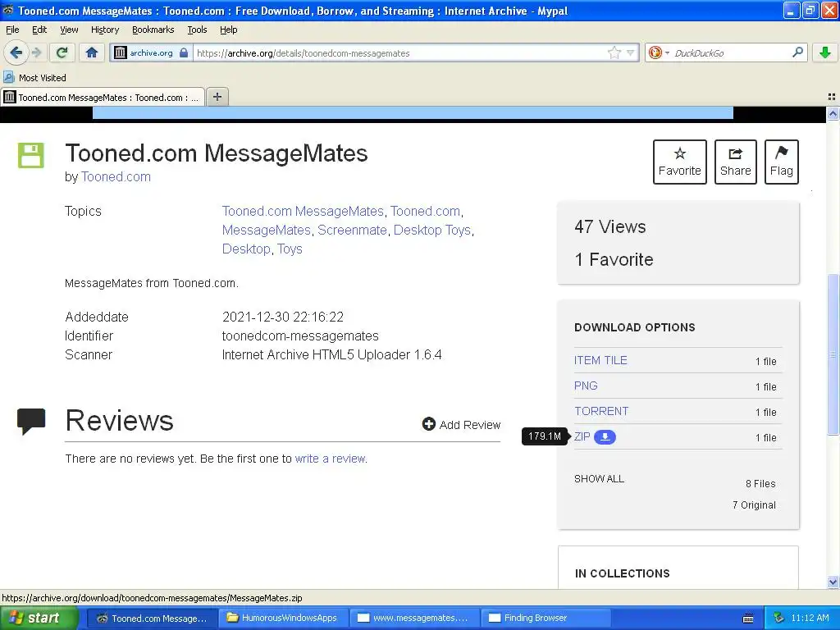The height and width of the screenshot is (630, 840).
Task: Open the History menu
Action: pos(104,30)
